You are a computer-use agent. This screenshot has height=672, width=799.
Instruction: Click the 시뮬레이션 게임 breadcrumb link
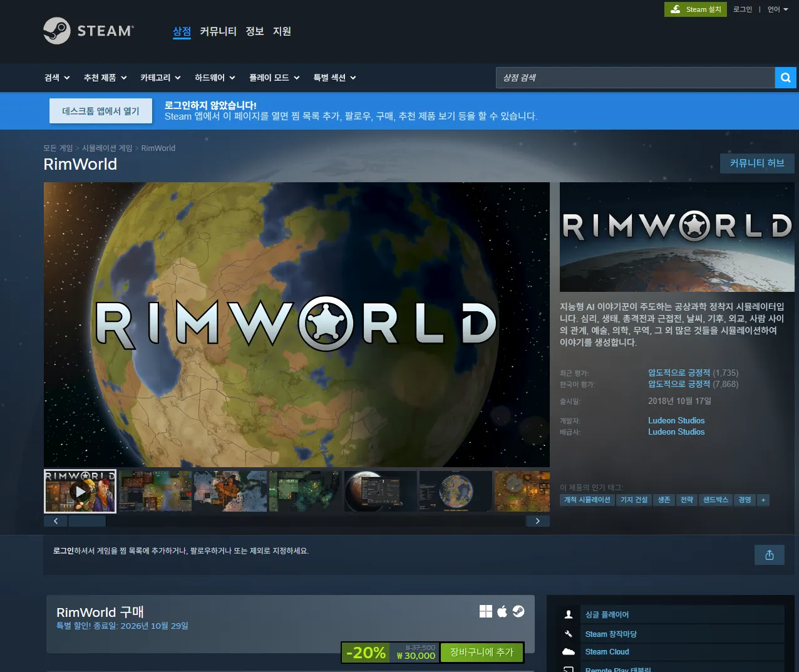[x=107, y=148]
